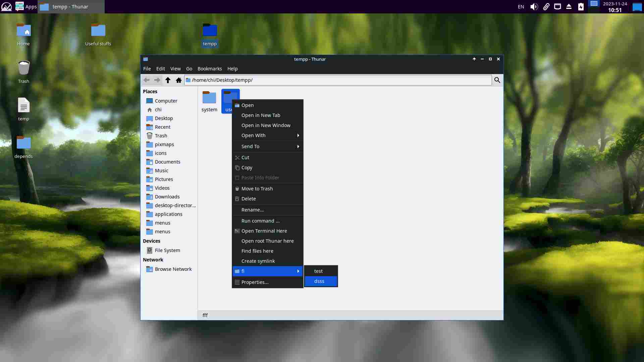Click the back arrow navigation icon
The width and height of the screenshot is (644, 362).
click(x=147, y=80)
